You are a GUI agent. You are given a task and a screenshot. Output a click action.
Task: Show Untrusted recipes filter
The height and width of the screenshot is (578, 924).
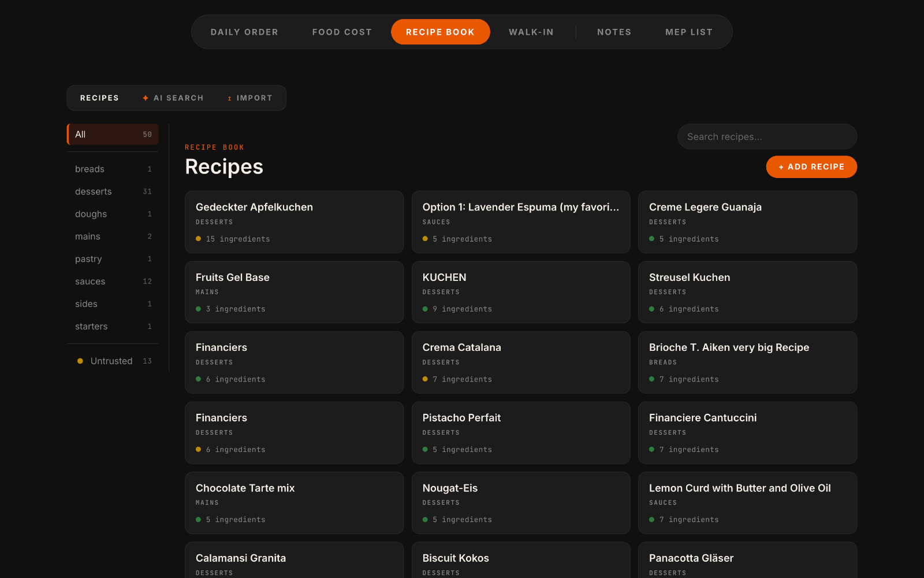(x=113, y=361)
